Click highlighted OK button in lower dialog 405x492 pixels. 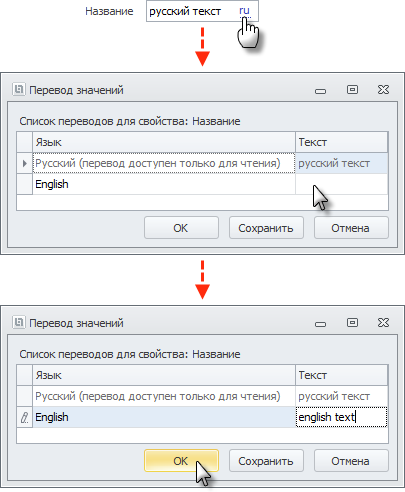coord(181,461)
